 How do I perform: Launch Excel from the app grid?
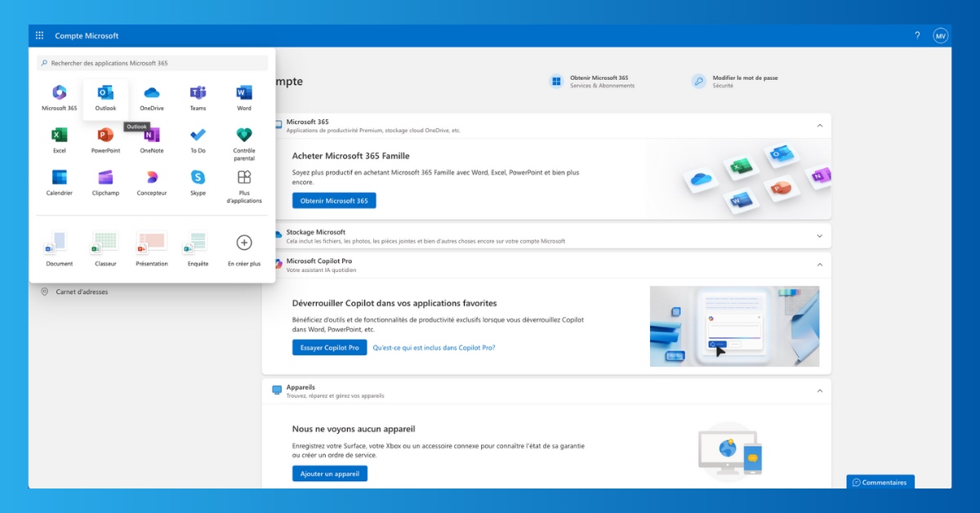pos(60,140)
